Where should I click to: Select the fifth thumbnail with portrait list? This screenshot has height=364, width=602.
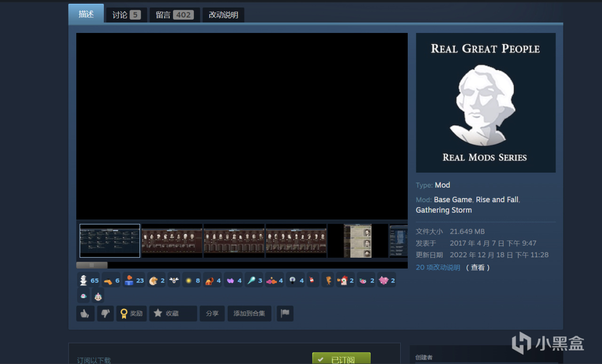pos(358,241)
